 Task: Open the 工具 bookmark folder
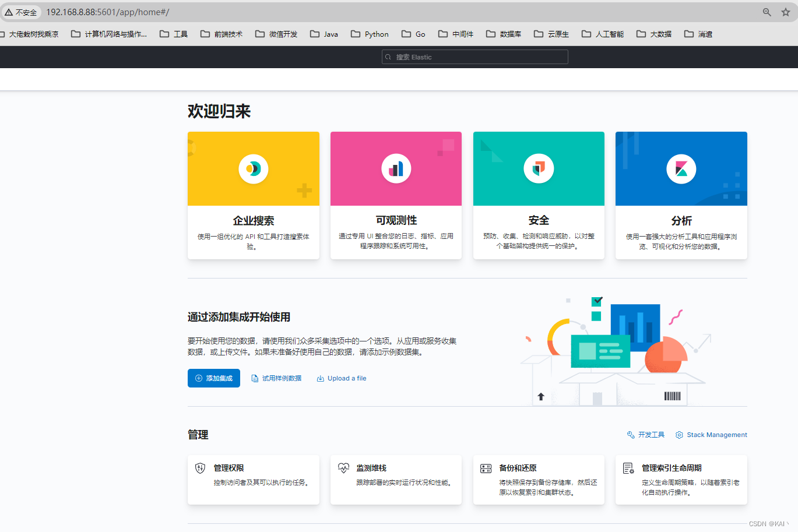coord(174,34)
